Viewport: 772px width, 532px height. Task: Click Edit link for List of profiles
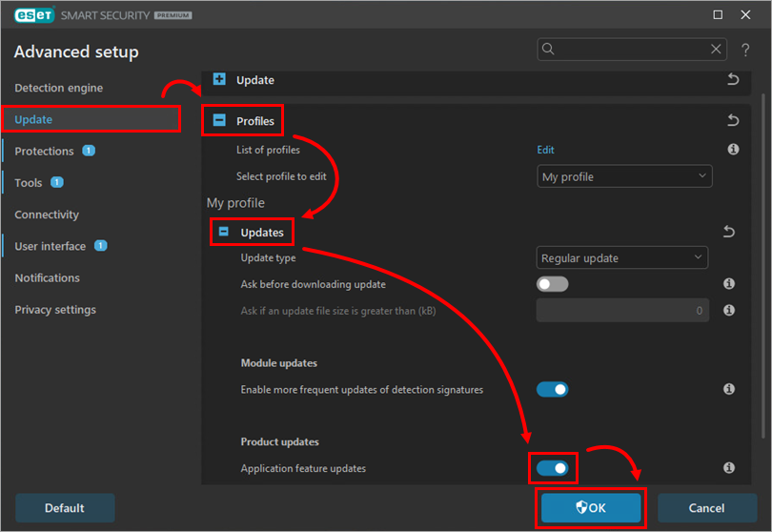pyautogui.click(x=545, y=150)
